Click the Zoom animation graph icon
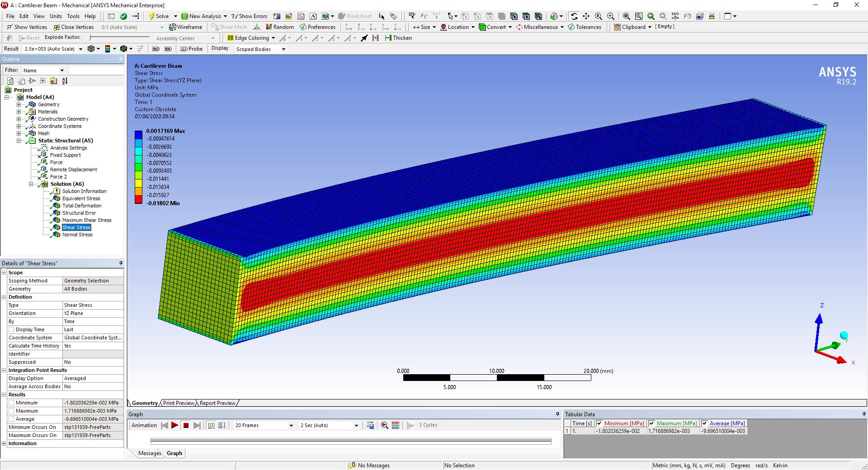 [384, 425]
